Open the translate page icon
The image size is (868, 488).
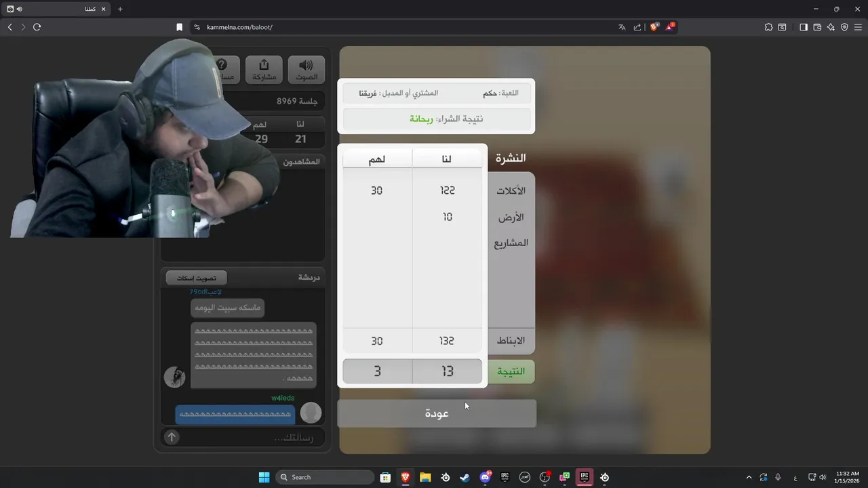click(622, 27)
